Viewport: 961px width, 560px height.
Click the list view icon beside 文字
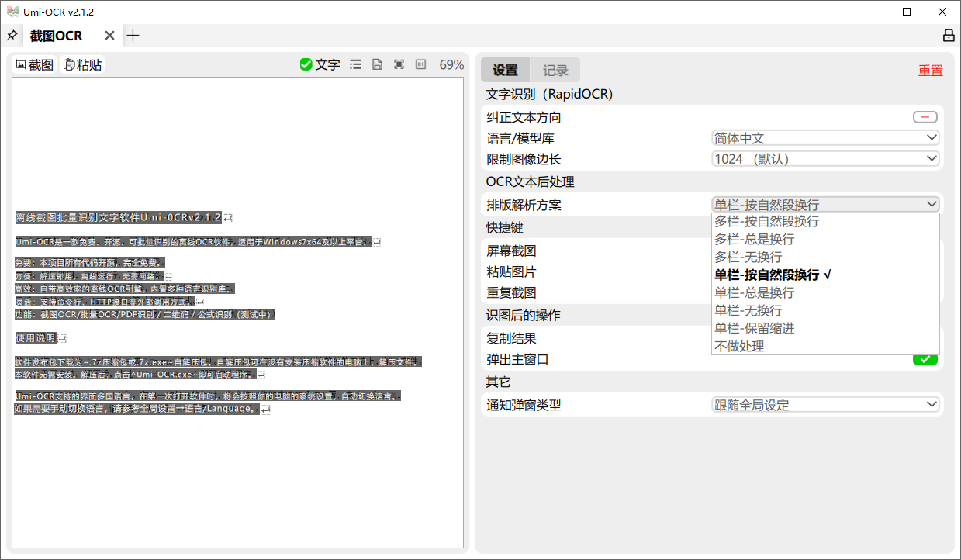coord(355,65)
